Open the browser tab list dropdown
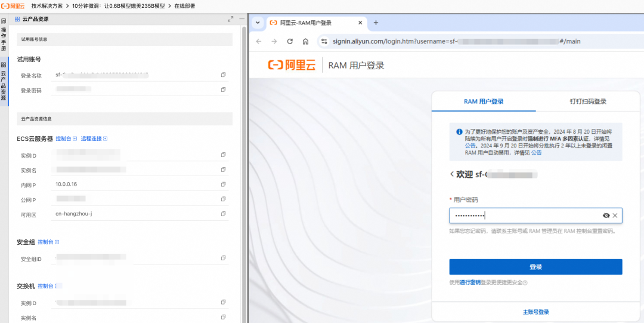Screen dimensions: 644x323 click(258, 23)
